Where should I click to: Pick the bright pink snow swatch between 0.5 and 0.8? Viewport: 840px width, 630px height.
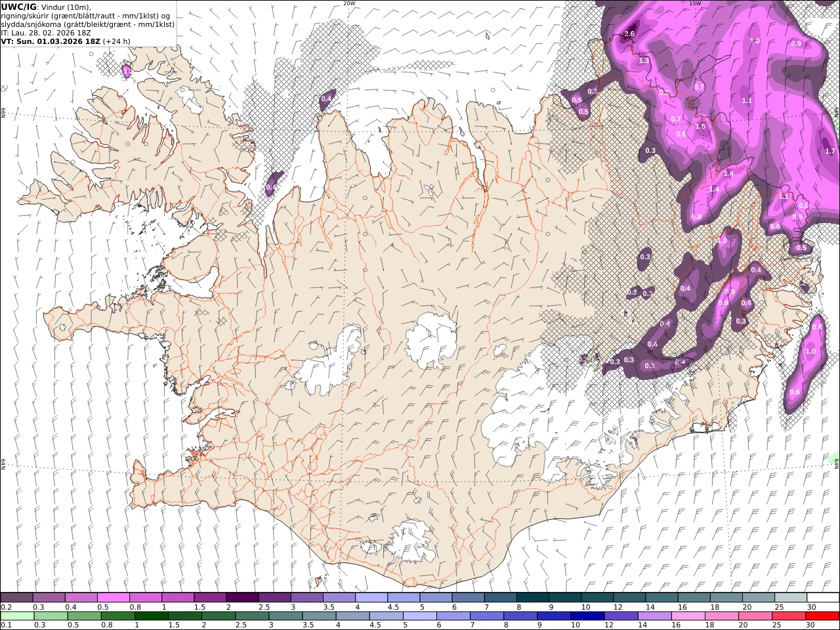pyautogui.click(x=113, y=598)
